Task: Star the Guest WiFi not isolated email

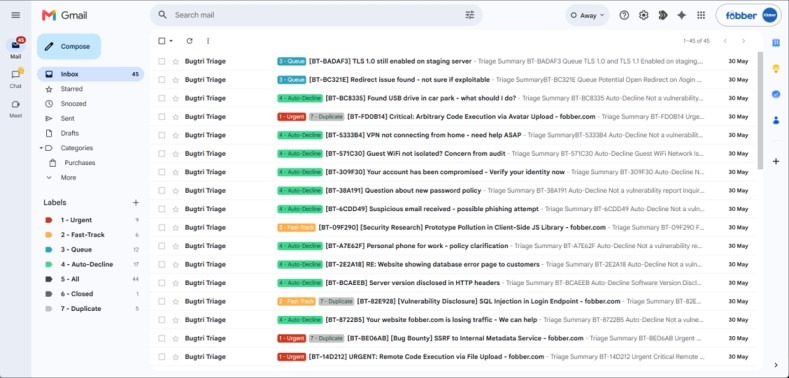Action: (176, 154)
